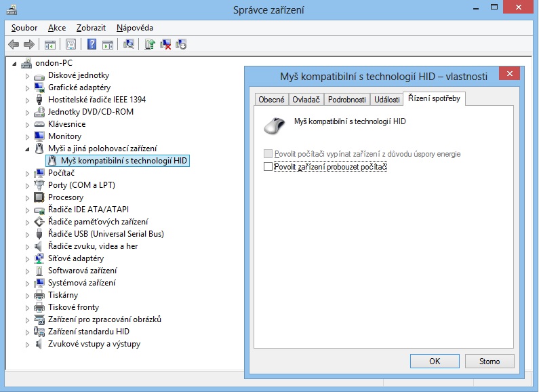Expand the Diskové jednotky node
This screenshot has width=539, height=392.
(x=27, y=76)
